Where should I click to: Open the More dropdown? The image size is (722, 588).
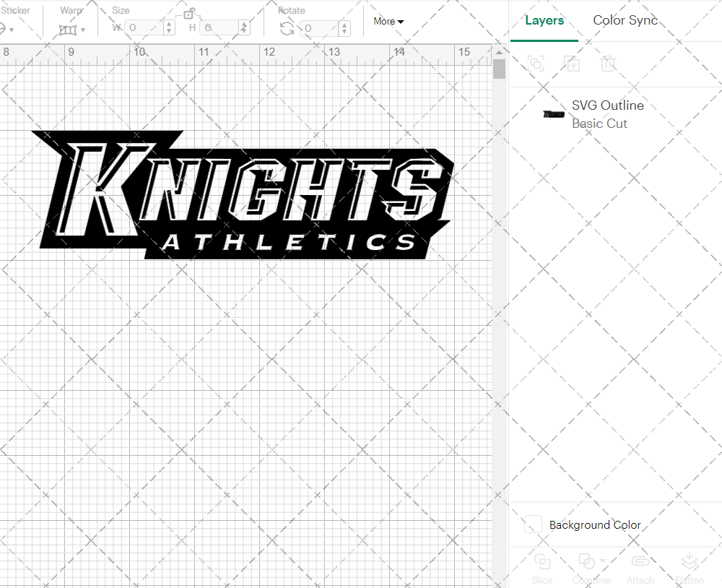[x=388, y=22]
